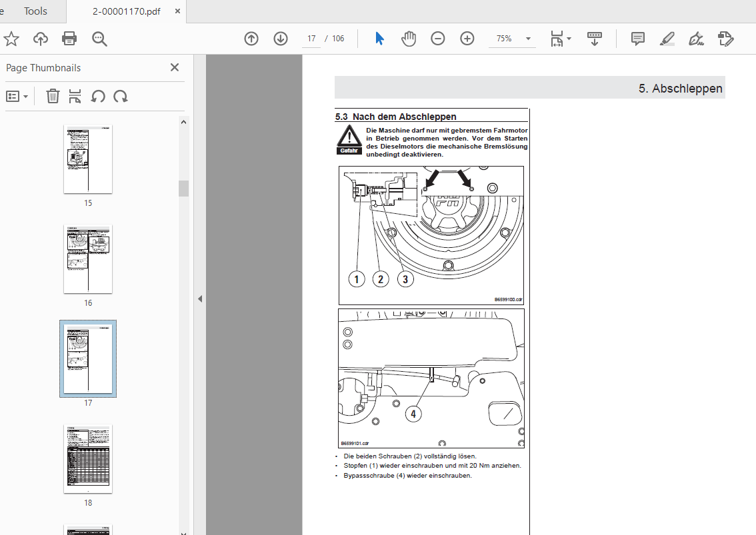Collapse the left navigation pane arrow
This screenshot has width=756, height=535.
coord(199,299)
